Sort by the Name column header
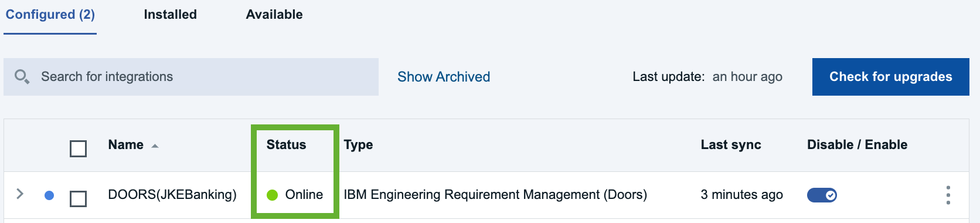The image size is (980, 223). (126, 145)
